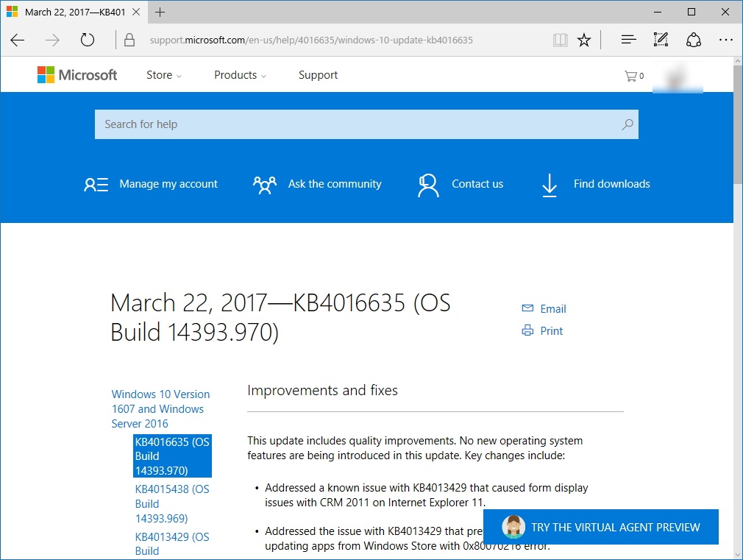
Task: Open the shopping cart
Action: 633,75
